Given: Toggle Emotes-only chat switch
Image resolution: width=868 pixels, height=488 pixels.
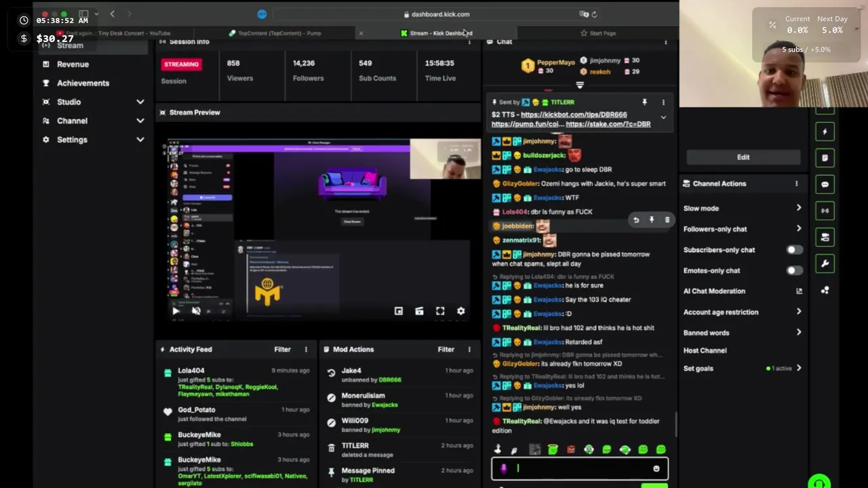Looking at the screenshot, I should coord(794,270).
